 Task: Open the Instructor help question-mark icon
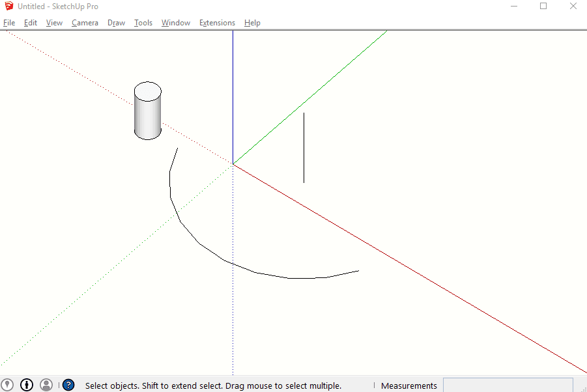click(x=68, y=385)
